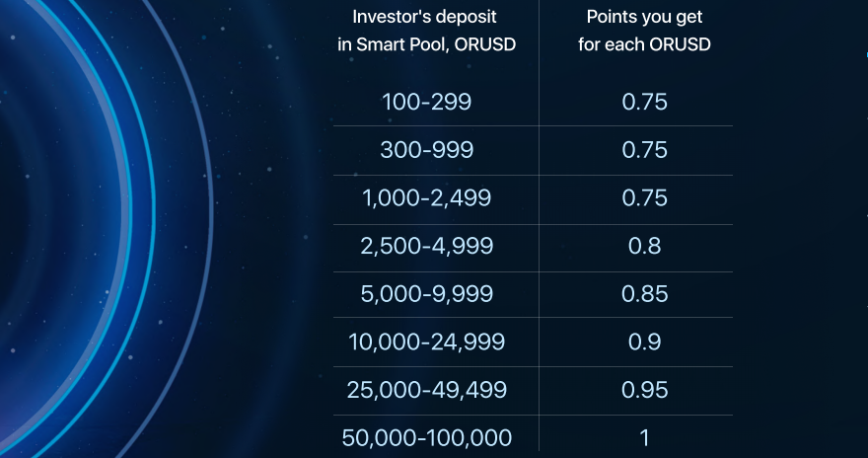Click the outer faint blue arc
This screenshot has height=458, width=868.
coord(209,221)
